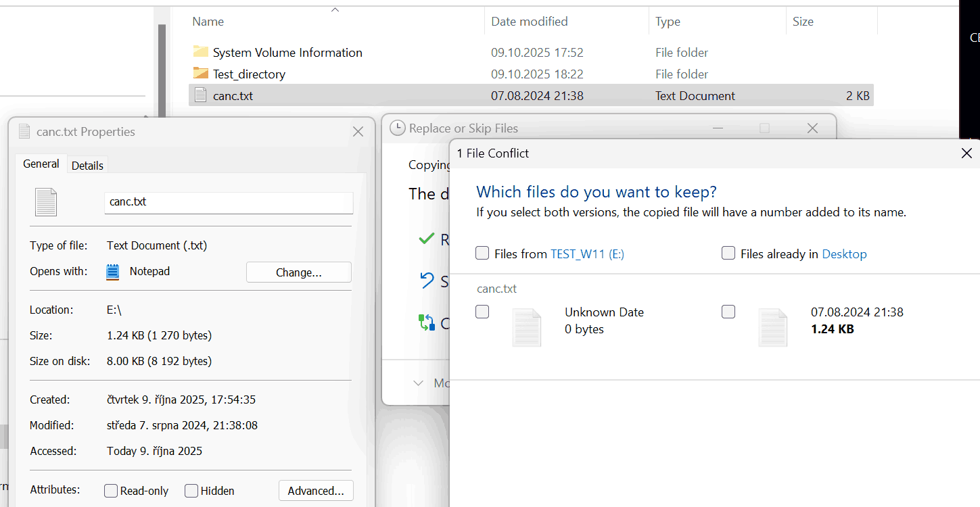Check Files from TEST_W11 (E:)

point(482,253)
